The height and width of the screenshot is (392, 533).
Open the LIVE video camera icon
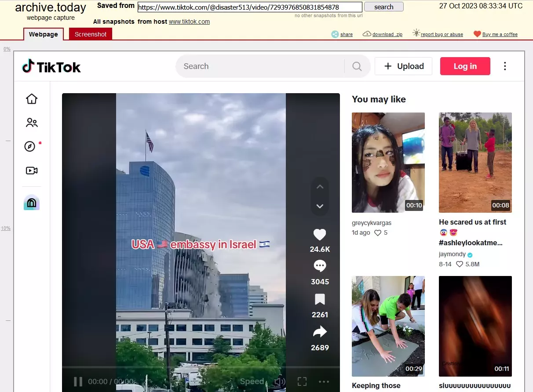point(32,171)
